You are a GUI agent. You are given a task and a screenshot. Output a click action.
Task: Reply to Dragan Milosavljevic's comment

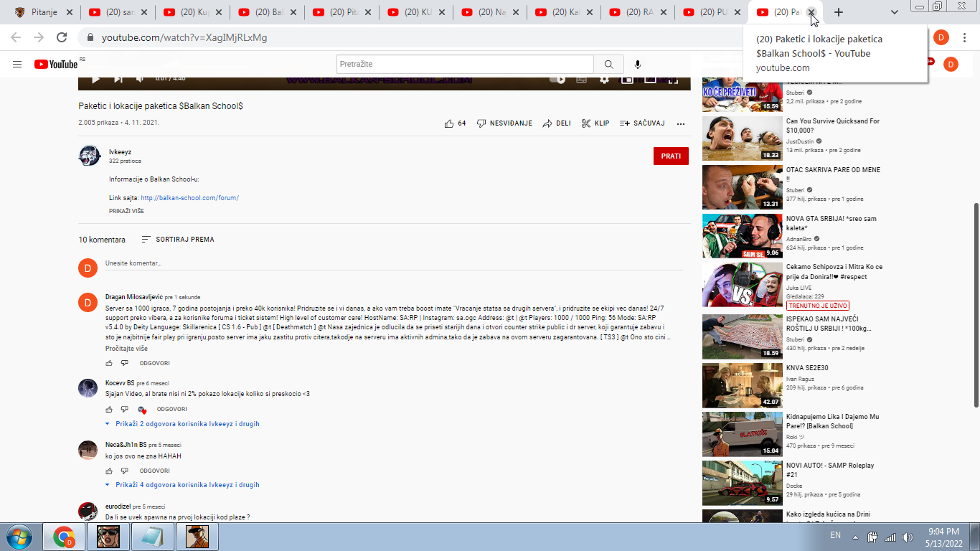154,364
